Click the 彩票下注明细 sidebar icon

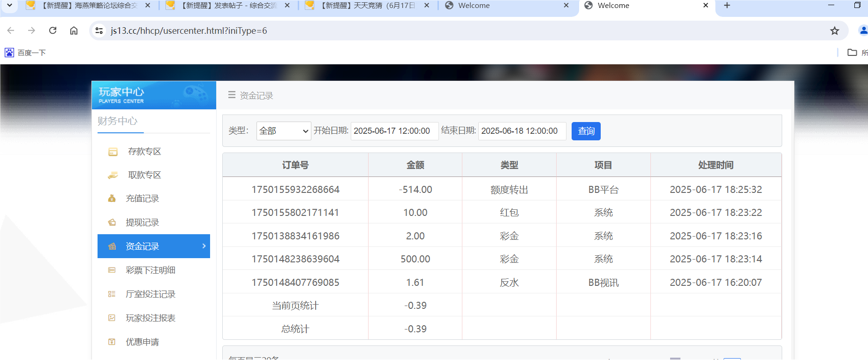(x=112, y=270)
